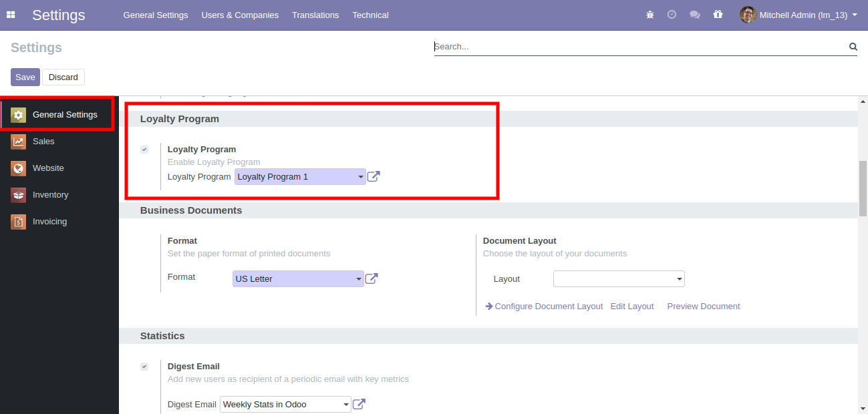The width and height of the screenshot is (868, 414).
Task: Expand the Mitchell Admin user menu
Action: 799,15
